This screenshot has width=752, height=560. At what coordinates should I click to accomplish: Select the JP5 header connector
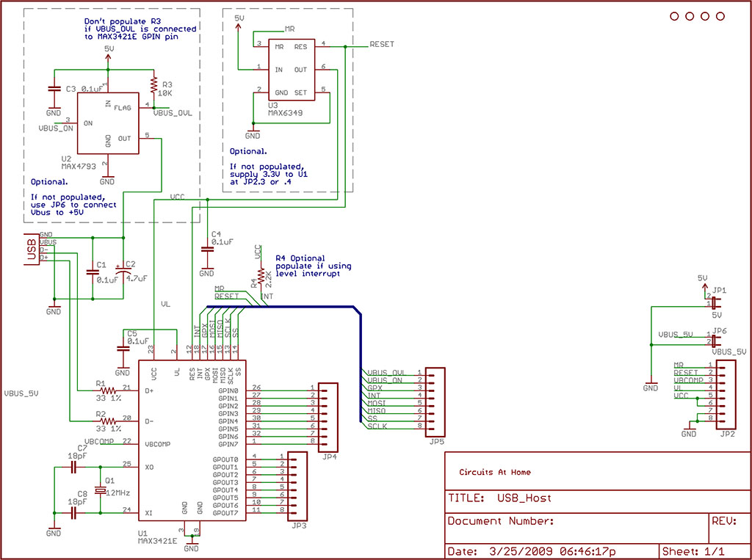(x=435, y=401)
